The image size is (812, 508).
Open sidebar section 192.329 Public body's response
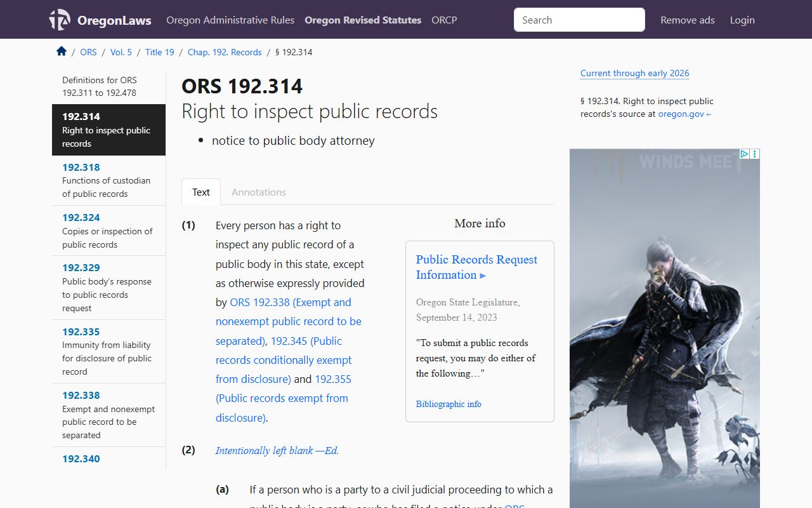[x=108, y=288]
